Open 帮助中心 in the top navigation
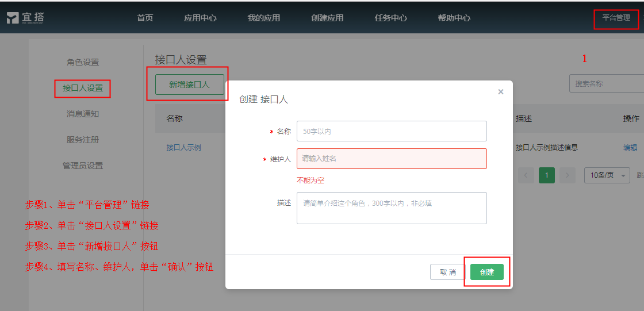The height and width of the screenshot is (311, 644). coord(454,18)
